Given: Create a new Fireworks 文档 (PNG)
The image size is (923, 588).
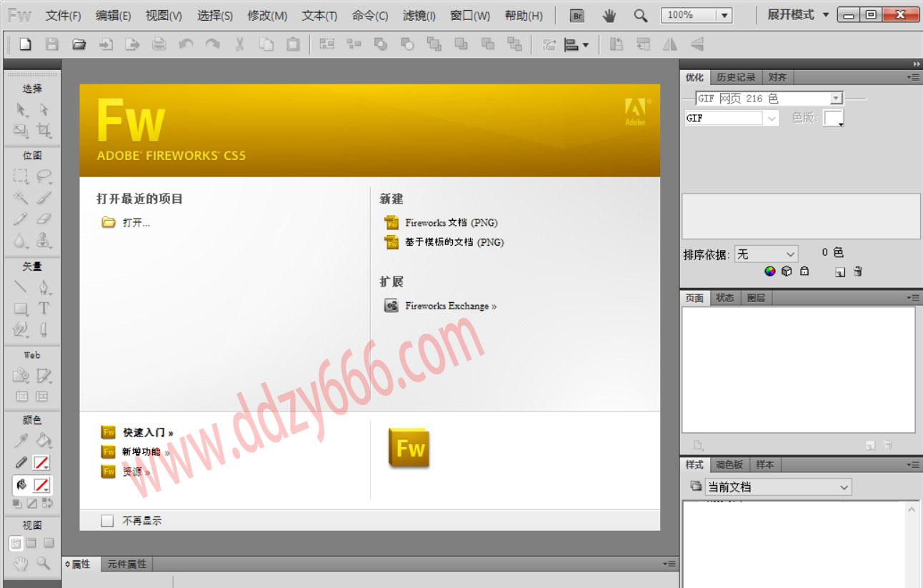Looking at the screenshot, I should (451, 222).
